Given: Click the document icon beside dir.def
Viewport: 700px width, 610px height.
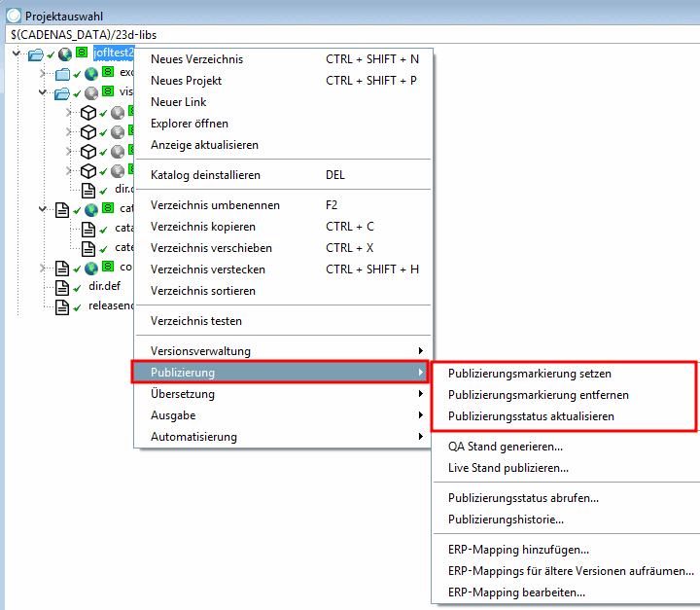Looking at the screenshot, I should coord(62,288).
